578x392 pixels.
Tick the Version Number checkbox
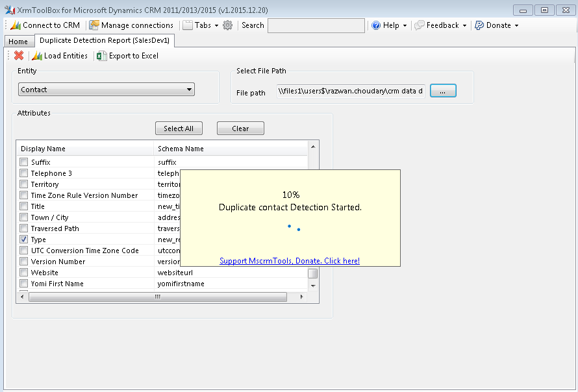(24, 262)
